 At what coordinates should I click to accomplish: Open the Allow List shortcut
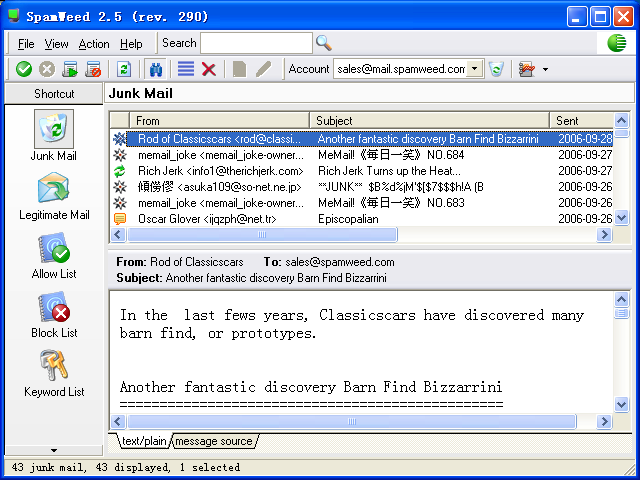pyautogui.click(x=53, y=256)
